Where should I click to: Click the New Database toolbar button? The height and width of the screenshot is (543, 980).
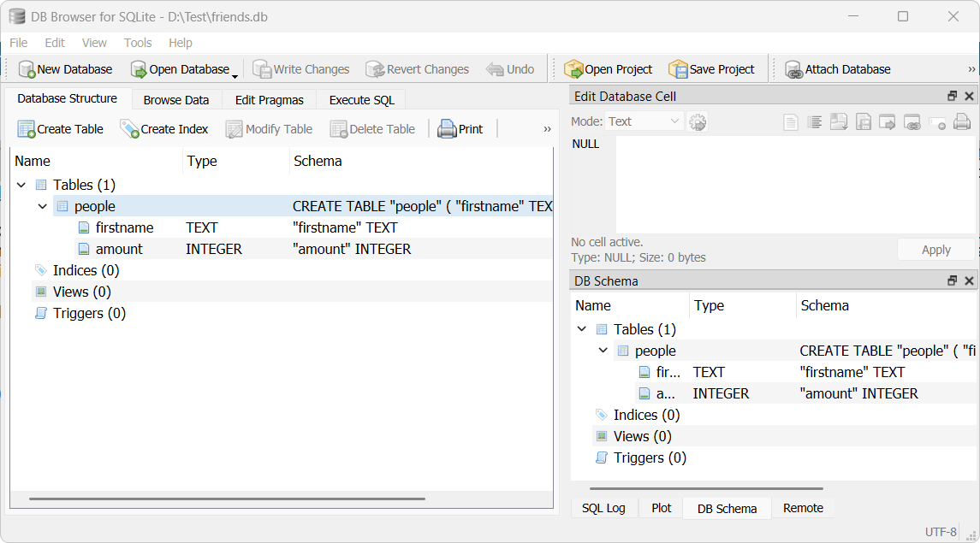tap(66, 69)
